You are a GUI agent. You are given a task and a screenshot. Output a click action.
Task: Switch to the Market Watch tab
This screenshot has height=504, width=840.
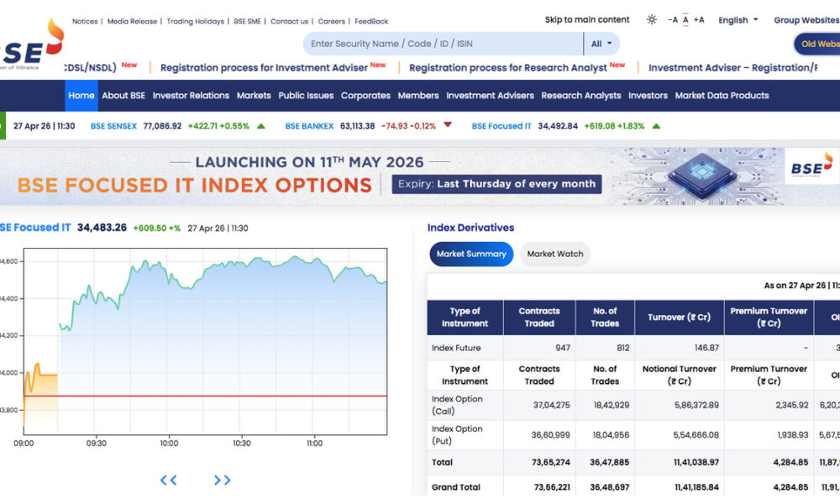coord(555,254)
